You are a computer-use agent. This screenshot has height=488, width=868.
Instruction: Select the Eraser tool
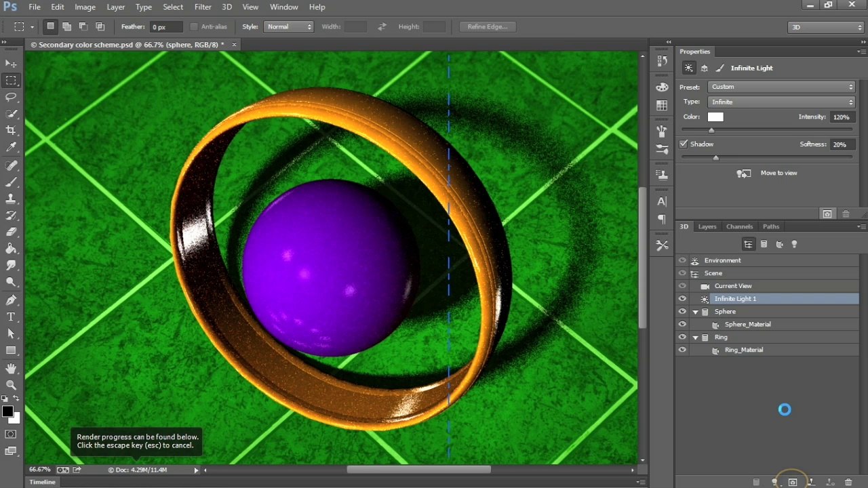tap(11, 232)
